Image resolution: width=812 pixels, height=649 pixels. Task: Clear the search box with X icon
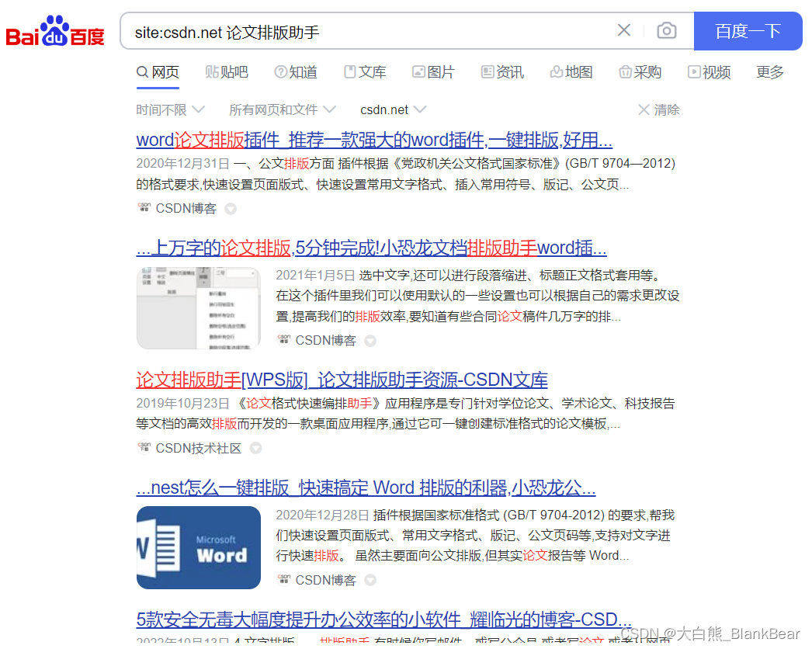pos(624,30)
